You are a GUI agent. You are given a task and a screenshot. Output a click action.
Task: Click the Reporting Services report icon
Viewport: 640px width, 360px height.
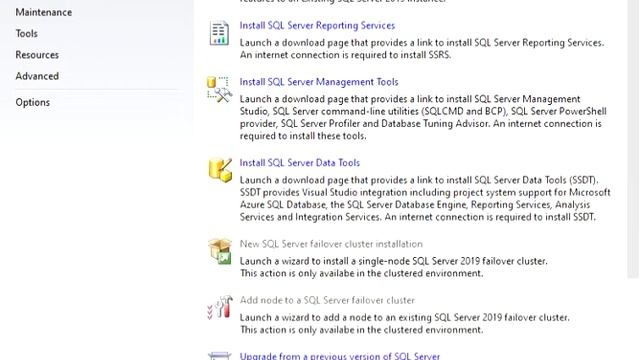tap(219, 33)
